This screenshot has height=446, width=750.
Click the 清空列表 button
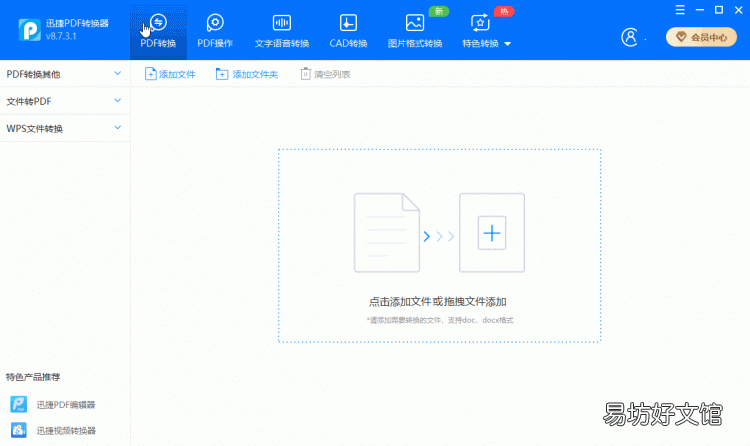(325, 74)
